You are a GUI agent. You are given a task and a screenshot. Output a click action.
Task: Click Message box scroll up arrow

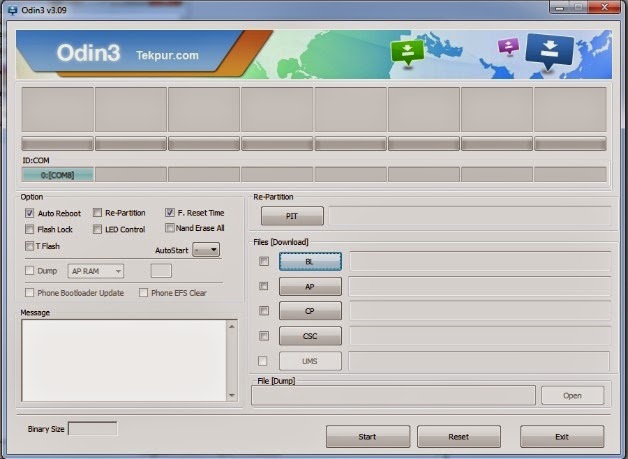tap(232, 326)
